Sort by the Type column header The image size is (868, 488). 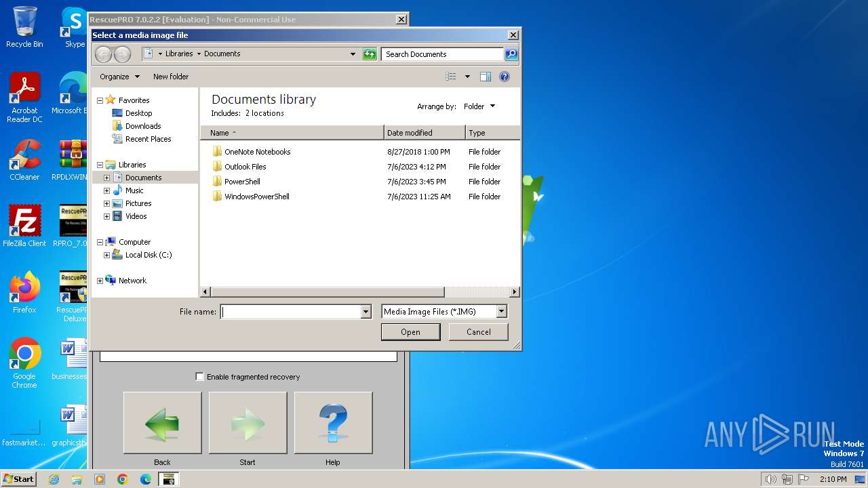click(493, 133)
